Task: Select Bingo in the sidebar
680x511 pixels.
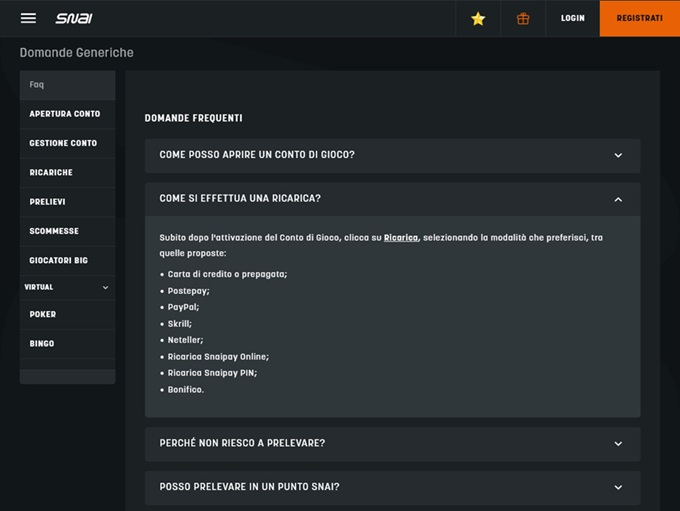Action: click(42, 343)
